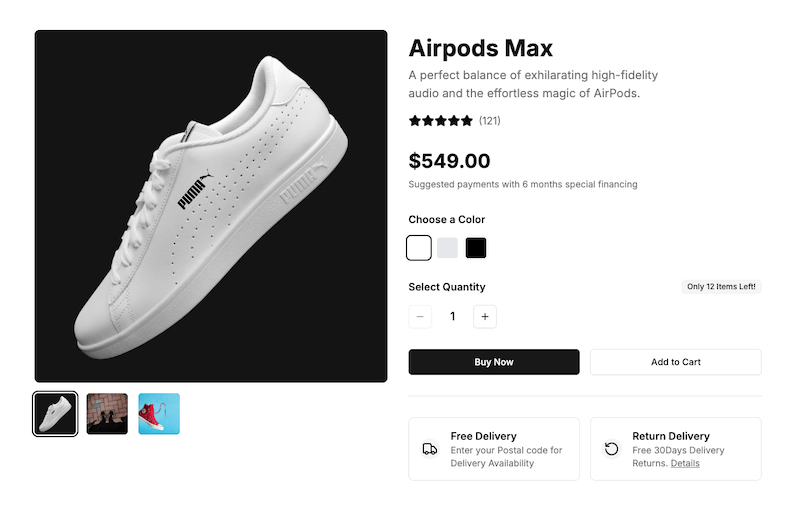Click the delivery truck icon

coord(430,449)
